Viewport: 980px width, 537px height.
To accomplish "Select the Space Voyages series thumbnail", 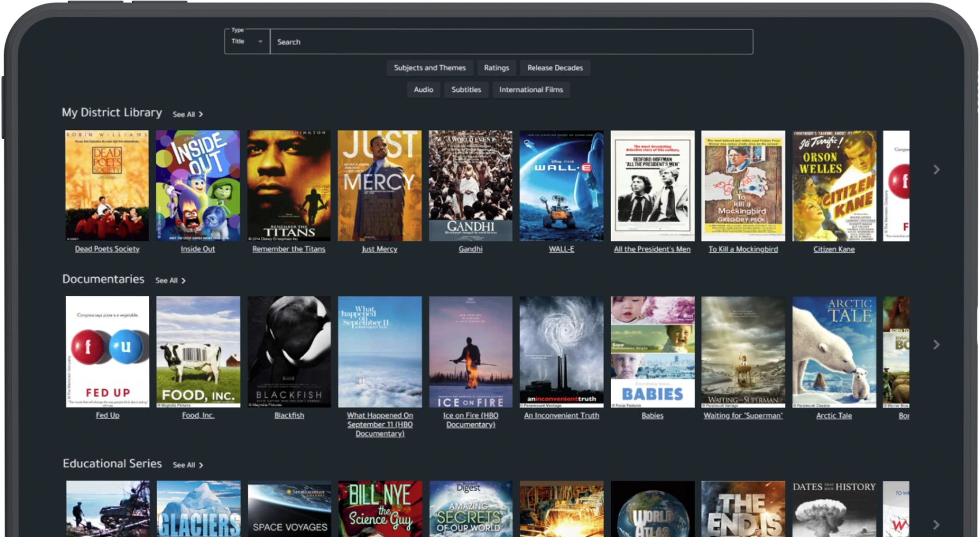I will click(x=289, y=509).
